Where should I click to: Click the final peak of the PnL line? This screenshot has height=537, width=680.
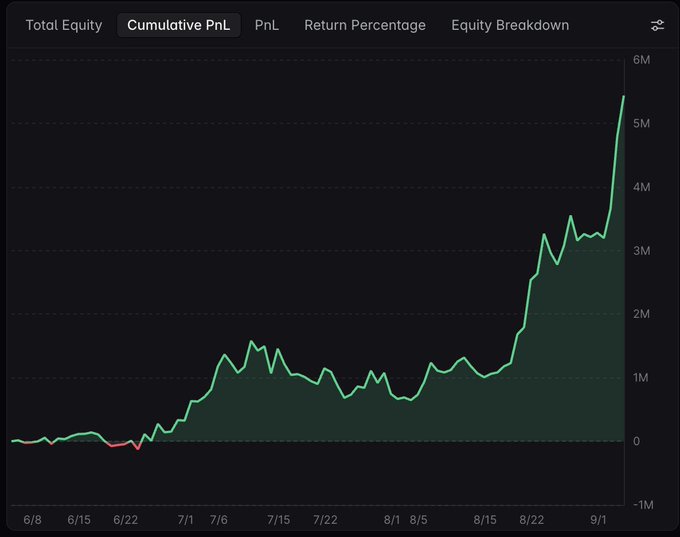click(x=624, y=96)
